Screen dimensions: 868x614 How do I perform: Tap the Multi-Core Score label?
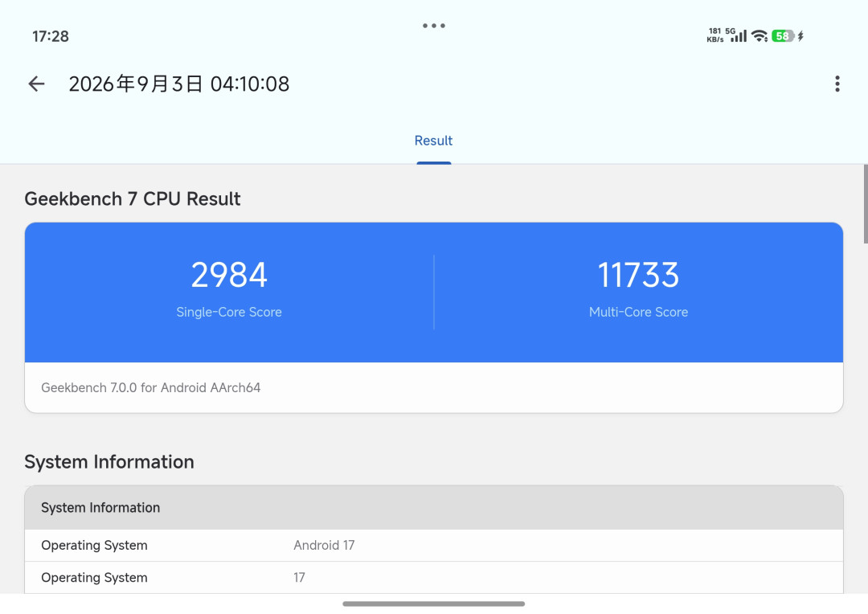click(x=638, y=313)
